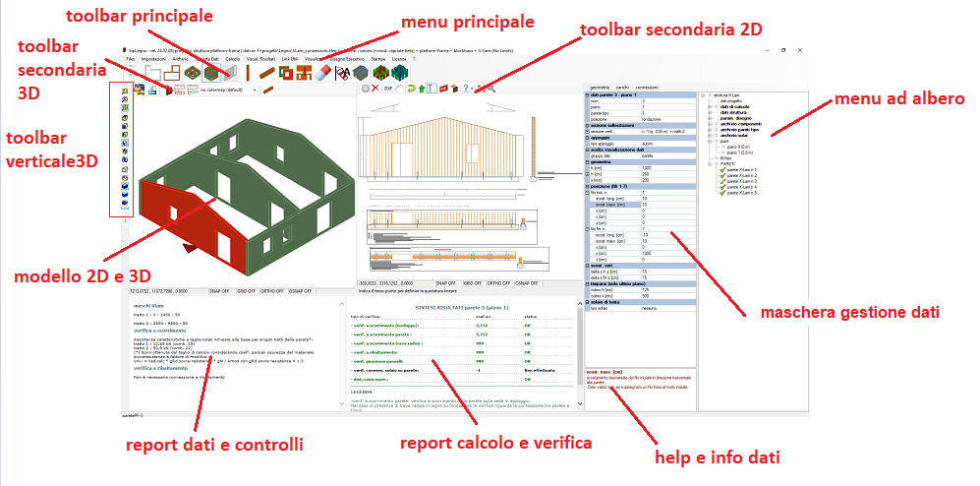Viewport: 980px width, 486px height.
Task: Click the green up arrow in 2D toolbar
Action: coord(423,89)
